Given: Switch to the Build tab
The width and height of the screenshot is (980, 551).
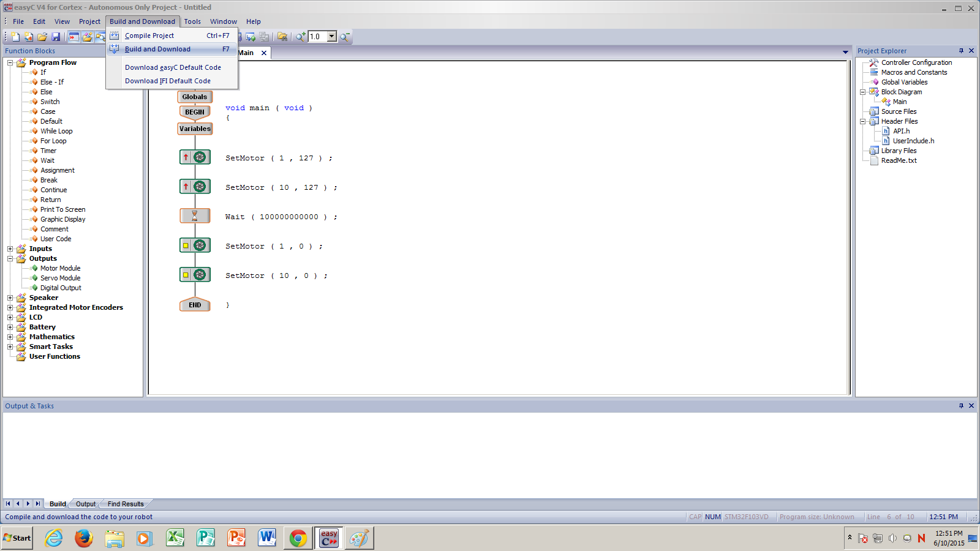Looking at the screenshot, I should (58, 504).
